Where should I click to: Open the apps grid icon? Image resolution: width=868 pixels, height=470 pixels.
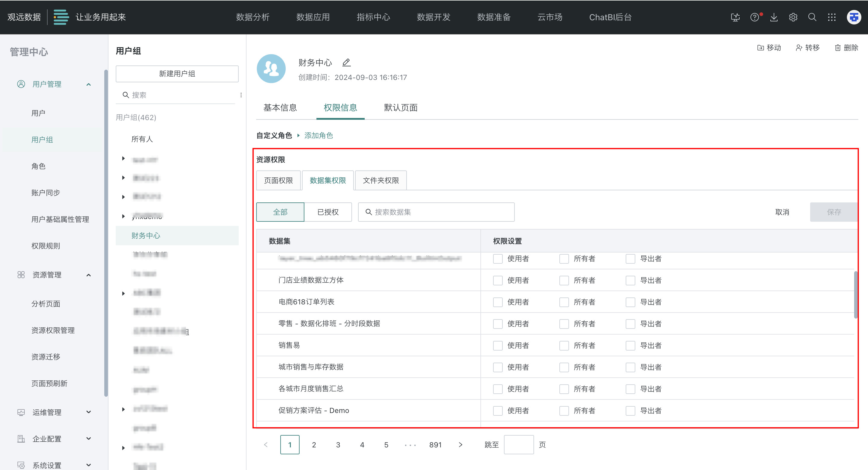click(832, 17)
